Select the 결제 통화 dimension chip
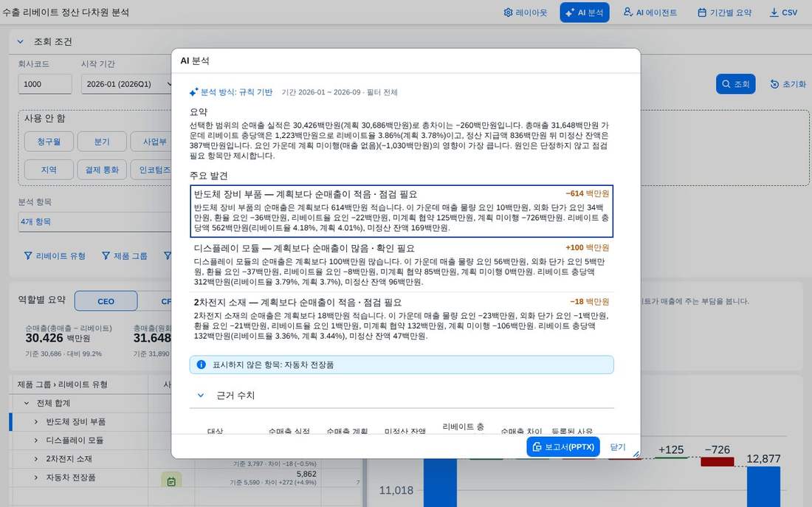The image size is (812, 507). (102, 170)
